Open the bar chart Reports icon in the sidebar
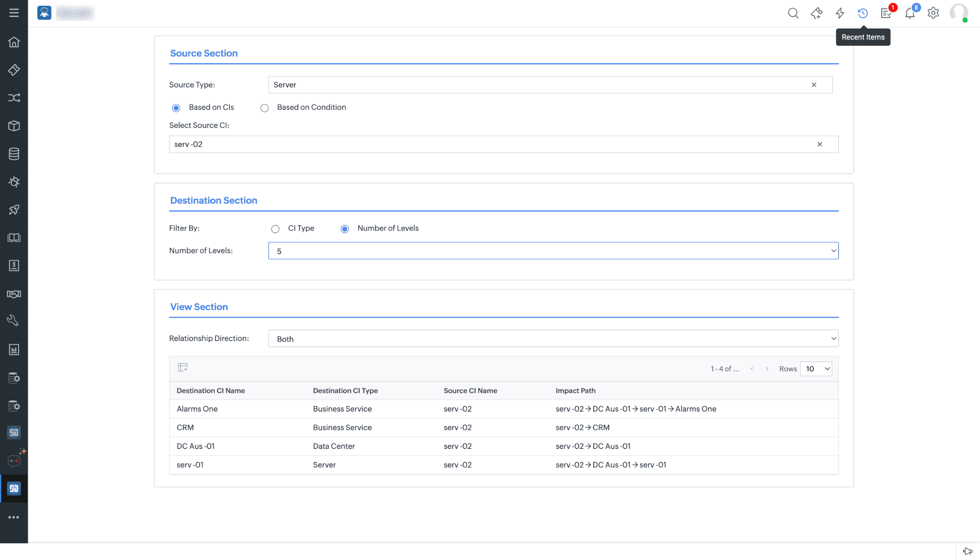 pyautogui.click(x=14, y=350)
